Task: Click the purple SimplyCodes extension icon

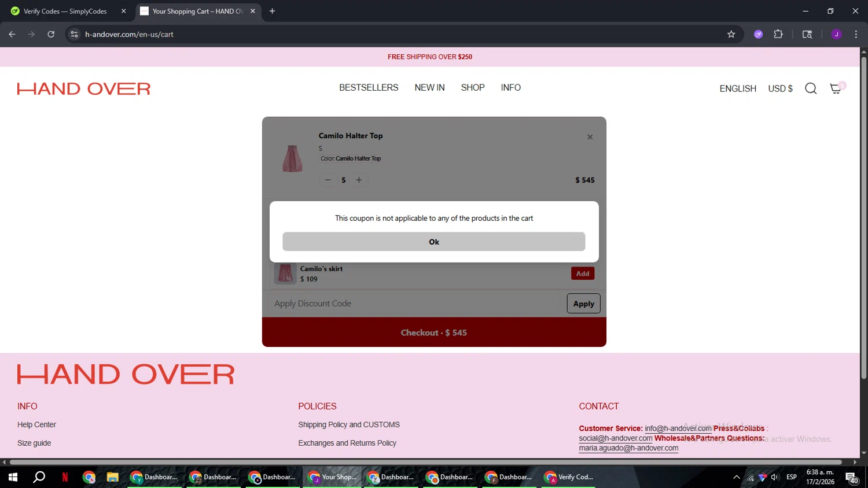Action: 758,34
